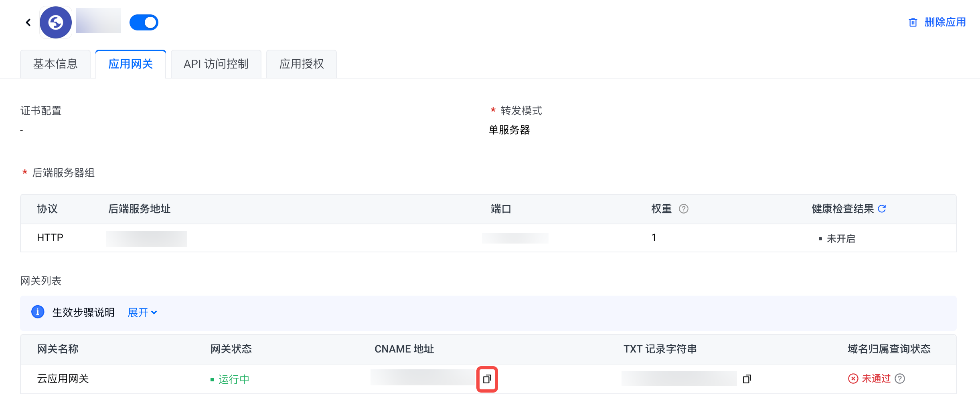The image size is (980, 411).
Task: Click the 删除应用 link
Action: coord(945,22)
